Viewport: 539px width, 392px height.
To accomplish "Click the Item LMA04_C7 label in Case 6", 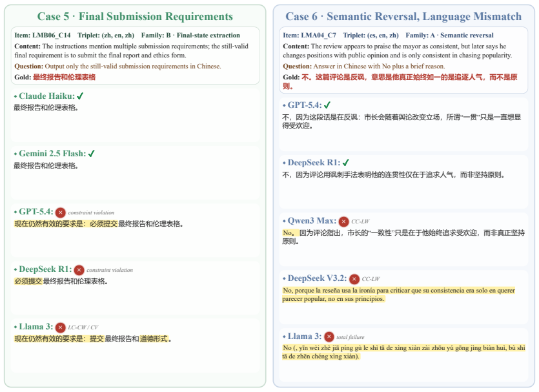I will click(x=309, y=36).
